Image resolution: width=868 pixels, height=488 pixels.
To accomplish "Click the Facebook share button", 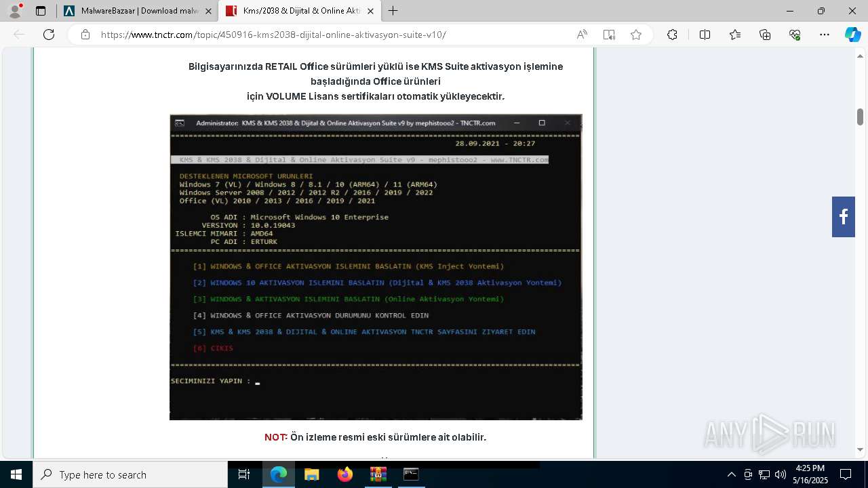I will click(844, 217).
